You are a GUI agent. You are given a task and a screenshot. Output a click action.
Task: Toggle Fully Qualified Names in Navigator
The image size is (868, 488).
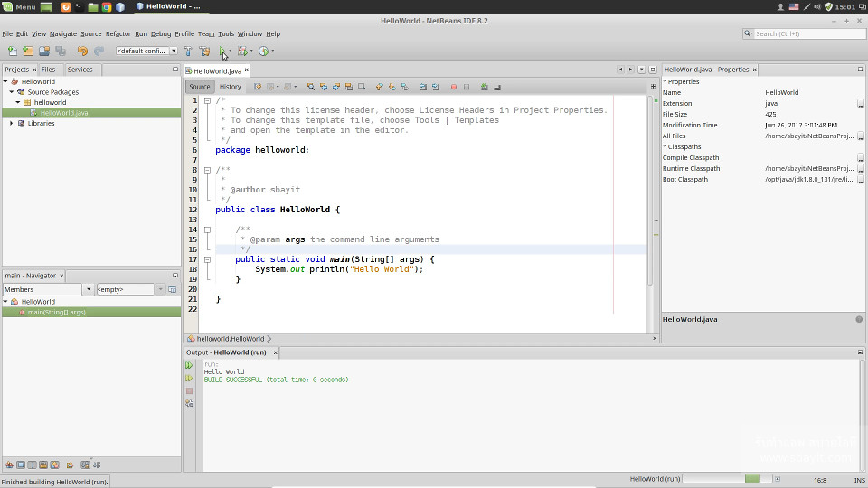tap(71, 465)
